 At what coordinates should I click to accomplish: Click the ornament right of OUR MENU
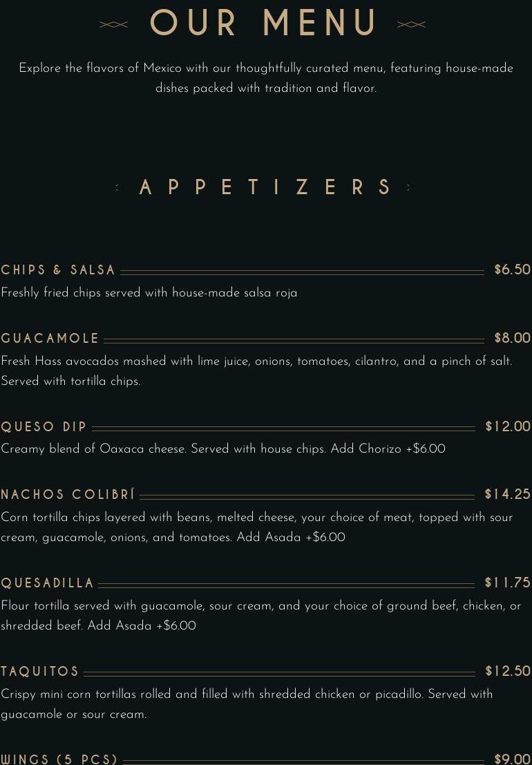pyautogui.click(x=411, y=24)
